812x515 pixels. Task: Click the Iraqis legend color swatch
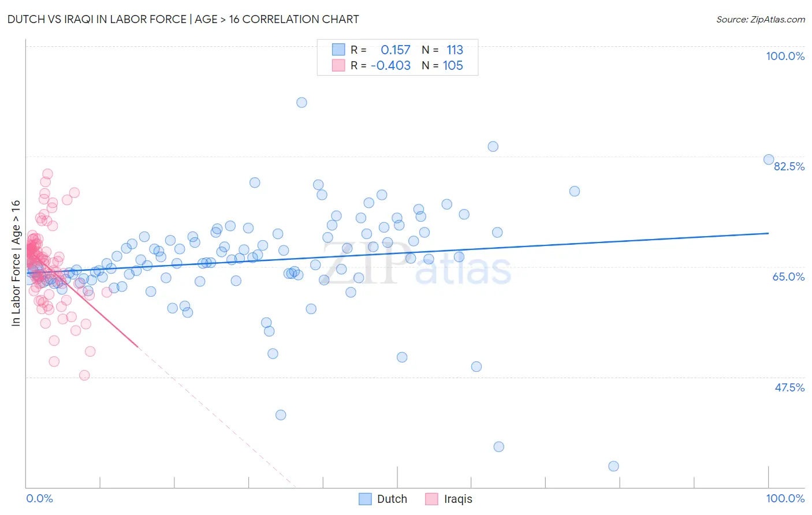(431, 499)
